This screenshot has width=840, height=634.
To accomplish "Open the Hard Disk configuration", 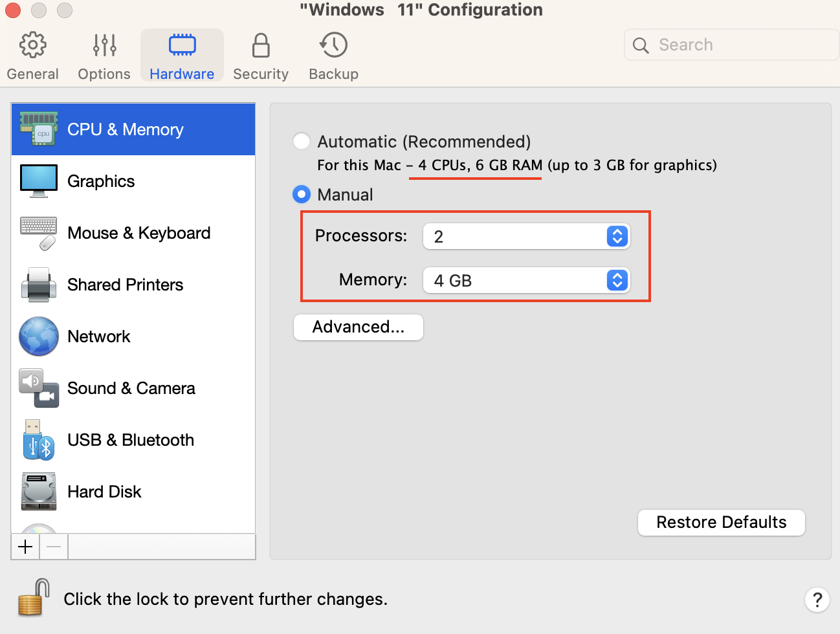I will [104, 492].
